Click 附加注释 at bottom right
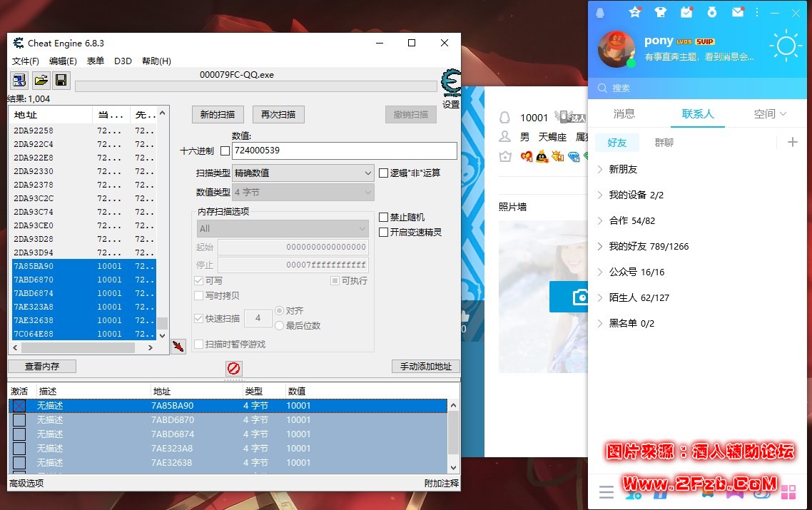The width and height of the screenshot is (812, 510). pos(441,483)
